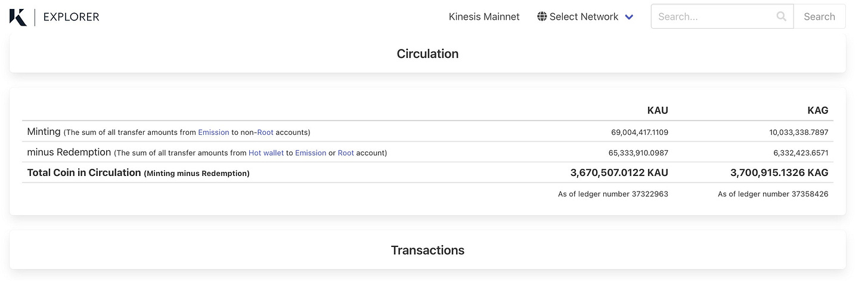Expand the network list using the chevron arrow
Image resolution: width=868 pixels, height=281 pixels.
tap(629, 17)
